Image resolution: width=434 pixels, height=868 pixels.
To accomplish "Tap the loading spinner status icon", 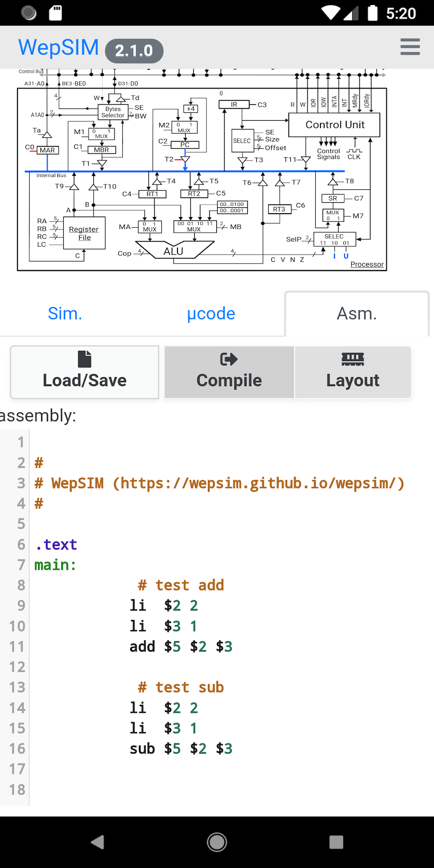I will pyautogui.click(x=28, y=13).
